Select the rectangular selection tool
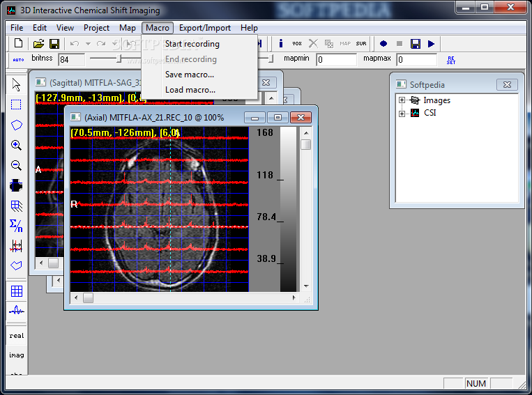Image resolution: width=532 pixels, height=395 pixels. click(x=16, y=104)
